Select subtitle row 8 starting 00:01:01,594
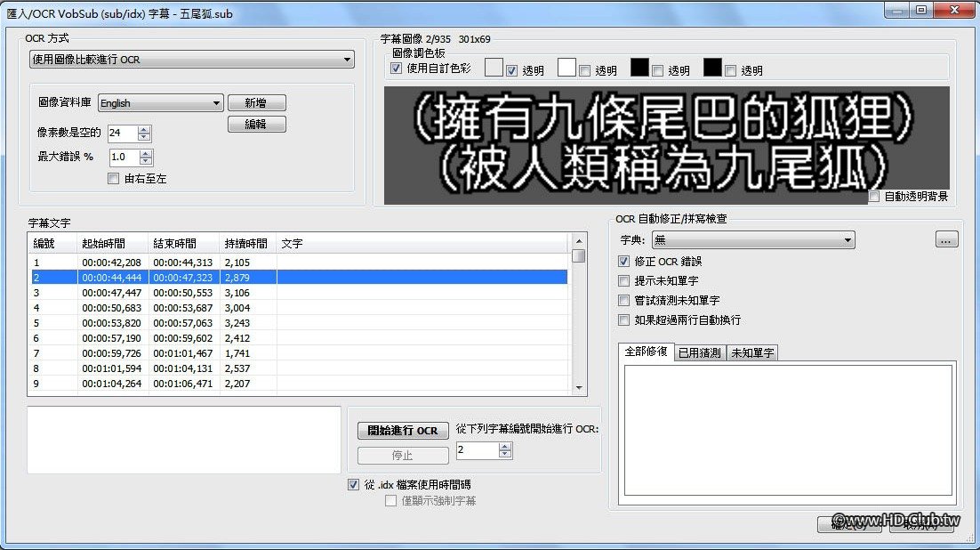 pos(300,368)
